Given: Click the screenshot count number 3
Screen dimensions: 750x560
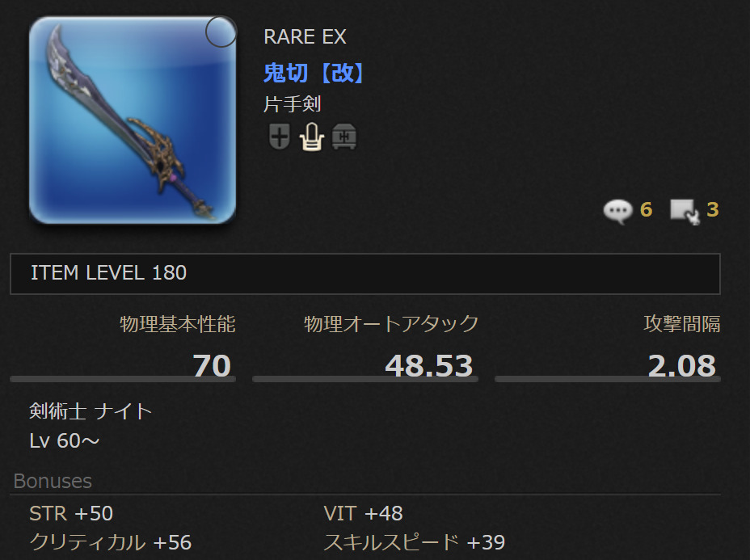Looking at the screenshot, I should pos(713,209).
